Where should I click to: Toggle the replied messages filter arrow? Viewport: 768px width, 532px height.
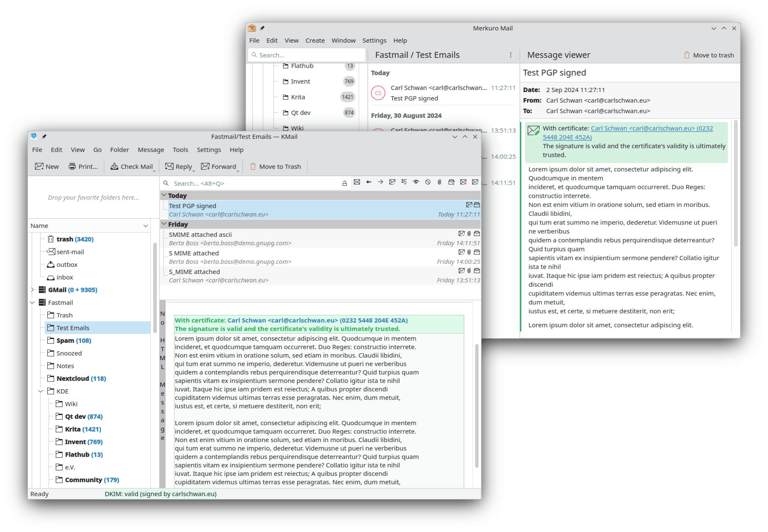point(369,182)
